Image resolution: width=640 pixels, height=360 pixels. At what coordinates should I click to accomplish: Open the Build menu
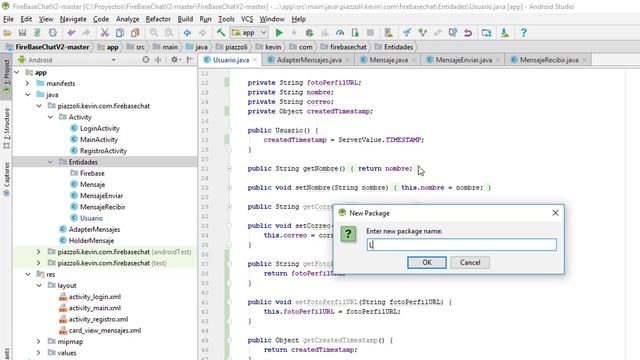(x=185, y=19)
